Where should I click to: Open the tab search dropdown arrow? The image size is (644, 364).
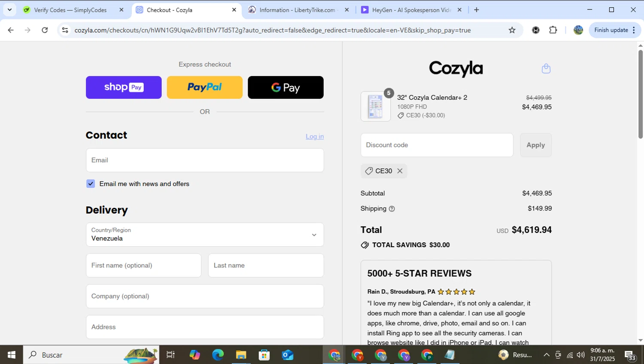9,9
